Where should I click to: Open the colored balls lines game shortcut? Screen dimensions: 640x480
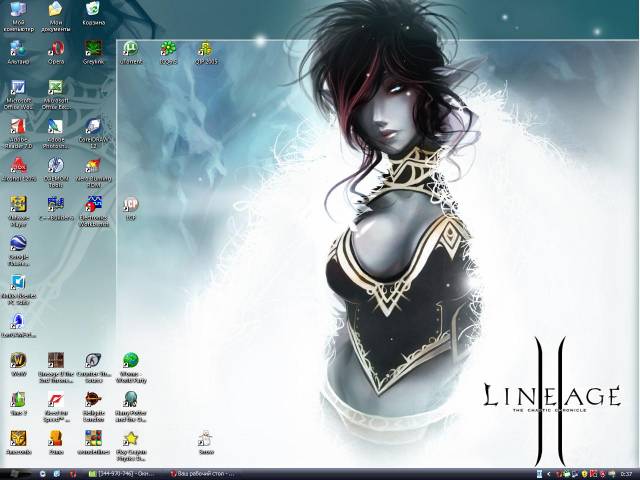[x=93, y=438]
